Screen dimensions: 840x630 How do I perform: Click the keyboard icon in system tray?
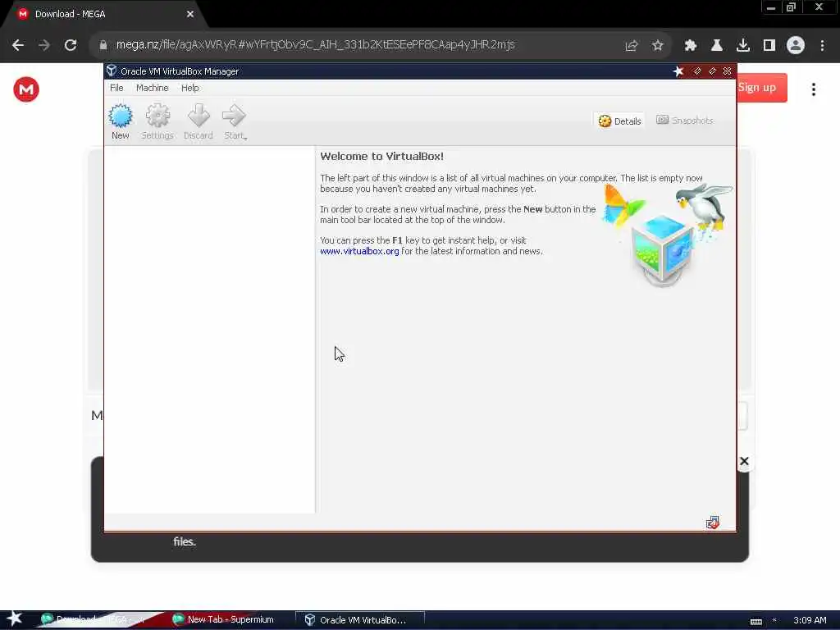[x=756, y=621]
